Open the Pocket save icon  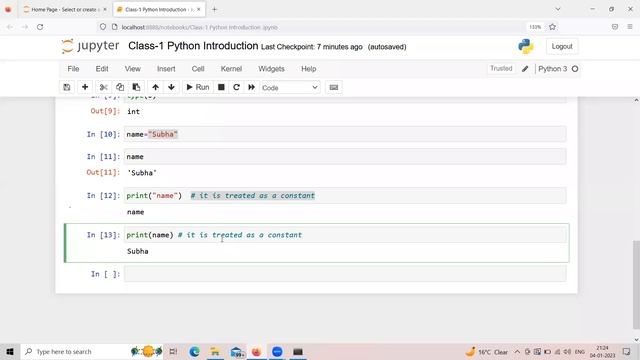pos(615,27)
